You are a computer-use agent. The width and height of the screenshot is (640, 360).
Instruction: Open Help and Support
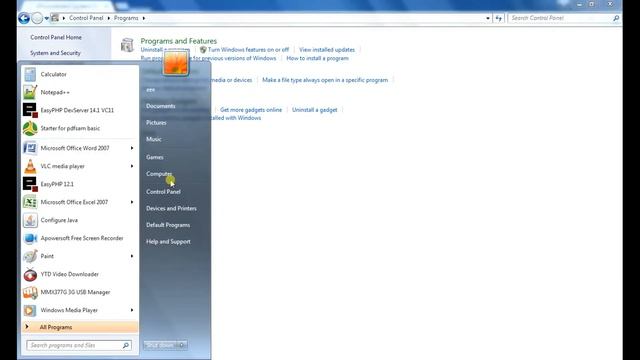pos(169,242)
